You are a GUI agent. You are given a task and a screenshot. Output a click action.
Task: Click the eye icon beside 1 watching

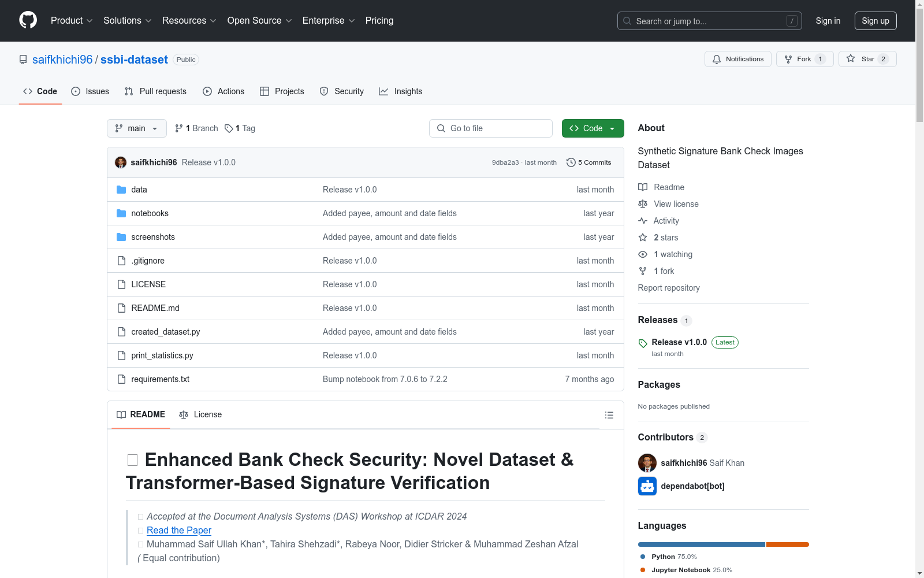(x=643, y=254)
